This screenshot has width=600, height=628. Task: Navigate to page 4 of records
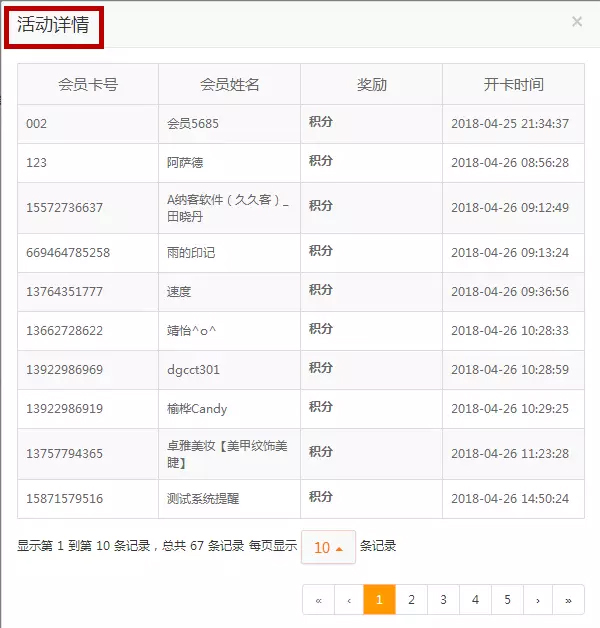(475, 600)
